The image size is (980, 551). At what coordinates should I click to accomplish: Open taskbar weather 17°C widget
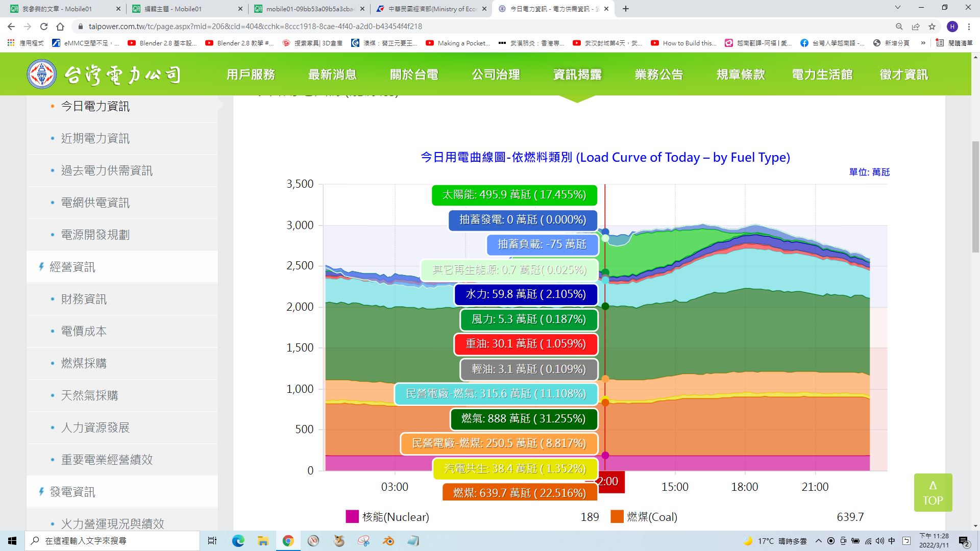(x=775, y=541)
